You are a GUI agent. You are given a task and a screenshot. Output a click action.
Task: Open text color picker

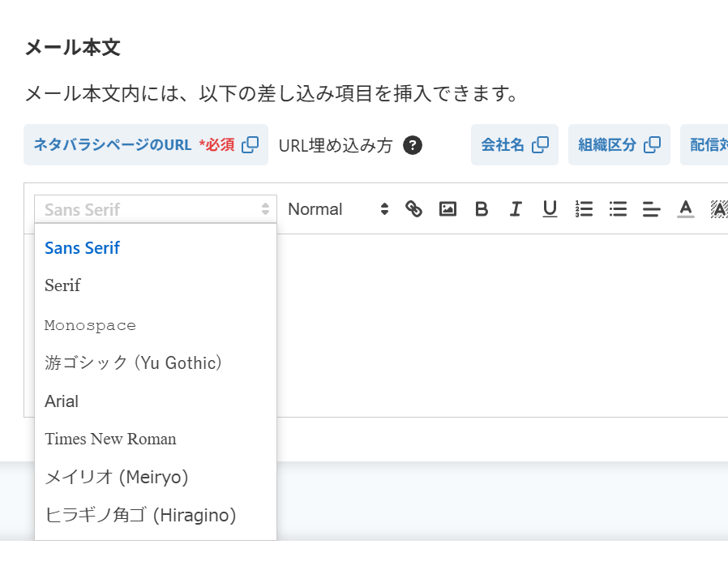coord(686,209)
